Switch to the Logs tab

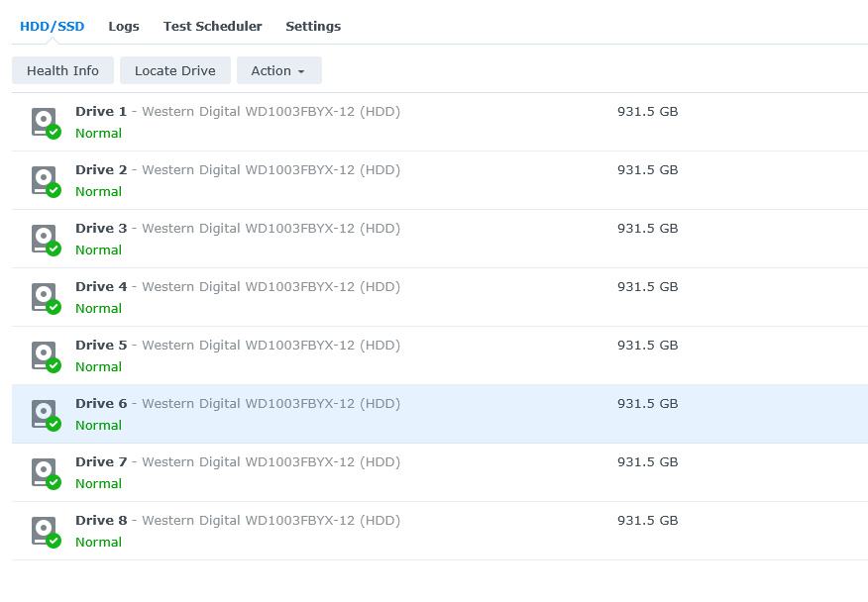coord(124,26)
